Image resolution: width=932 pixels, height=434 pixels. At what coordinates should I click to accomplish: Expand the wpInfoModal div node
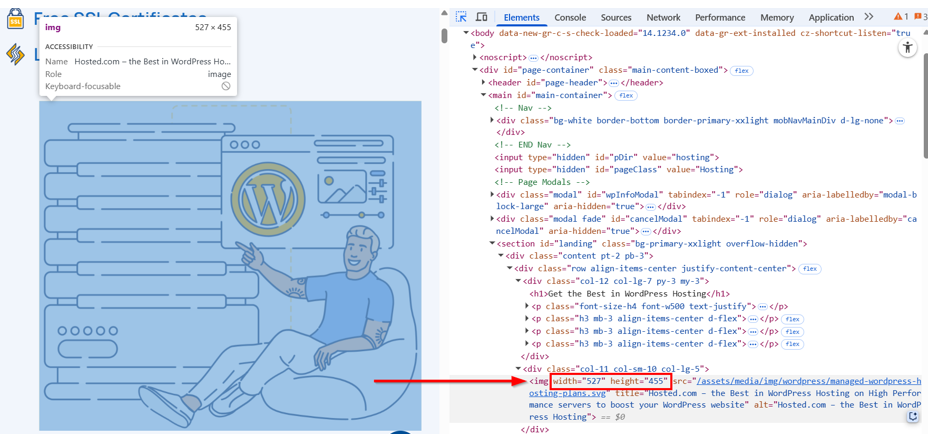point(492,194)
